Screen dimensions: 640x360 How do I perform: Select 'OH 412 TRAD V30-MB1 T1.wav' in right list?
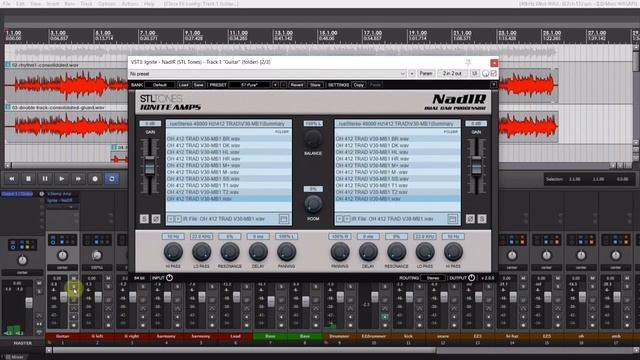(x=397, y=185)
